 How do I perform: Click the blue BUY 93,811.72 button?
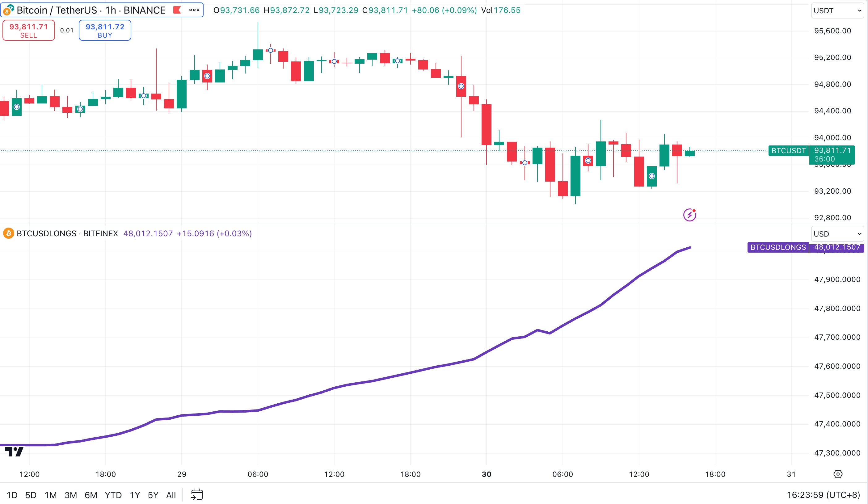point(105,31)
